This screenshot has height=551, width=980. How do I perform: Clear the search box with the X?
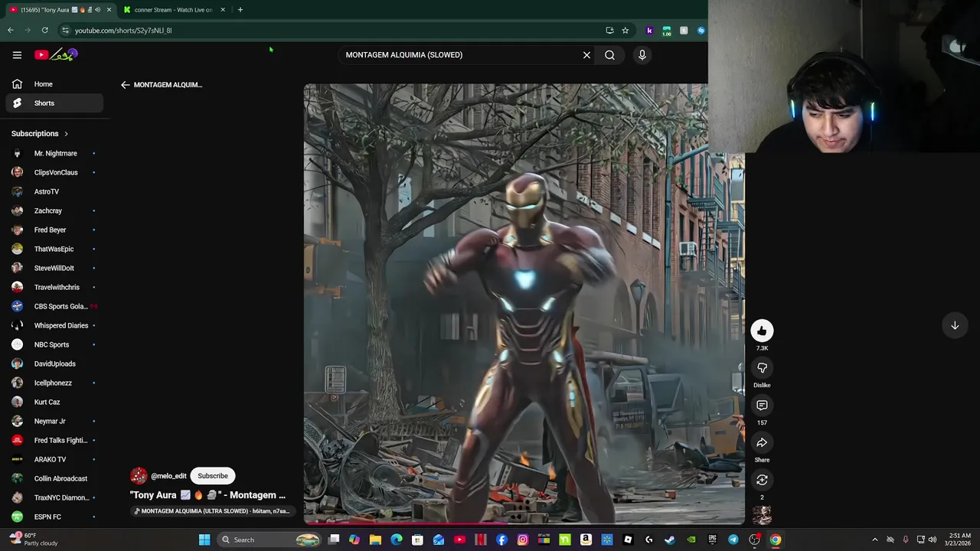pyautogui.click(x=586, y=55)
